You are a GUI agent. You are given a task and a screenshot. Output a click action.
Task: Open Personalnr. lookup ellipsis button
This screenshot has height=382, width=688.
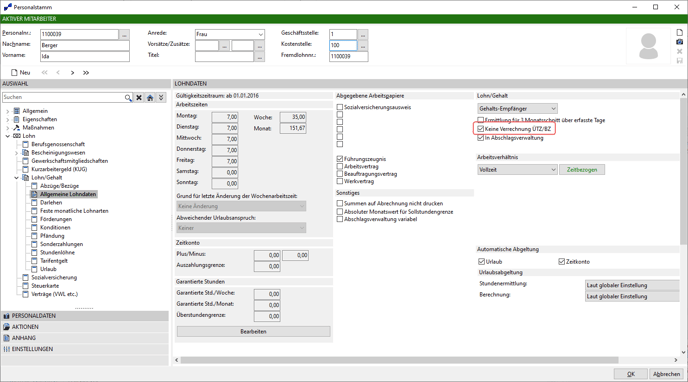tap(124, 34)
